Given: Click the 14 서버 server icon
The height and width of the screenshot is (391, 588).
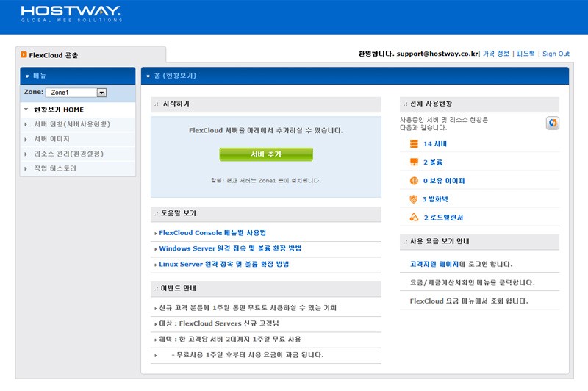Looking at the screenshot, I should click(x=414, y=143).
